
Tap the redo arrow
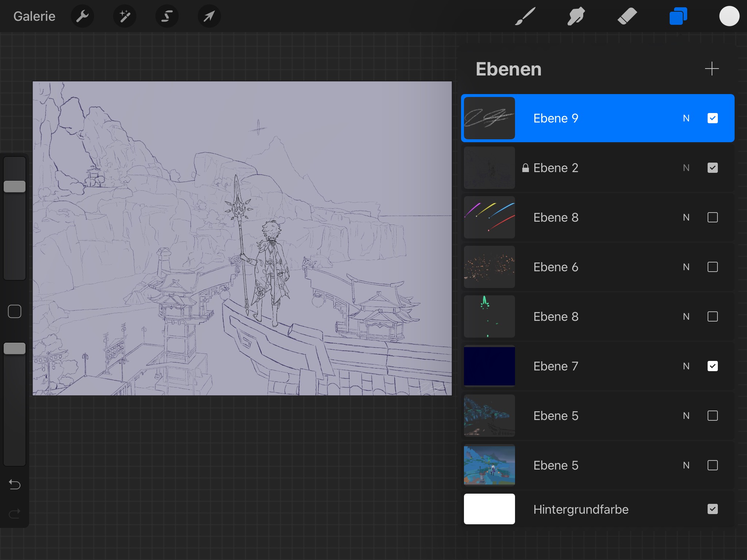coord(15,514)
